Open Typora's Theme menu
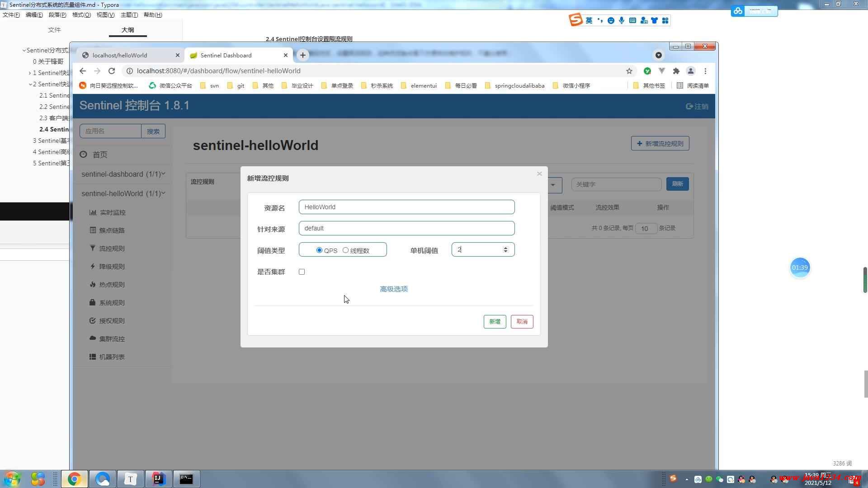Image resolution: width=868 pixels, height=488 pixels. (129, 15)
